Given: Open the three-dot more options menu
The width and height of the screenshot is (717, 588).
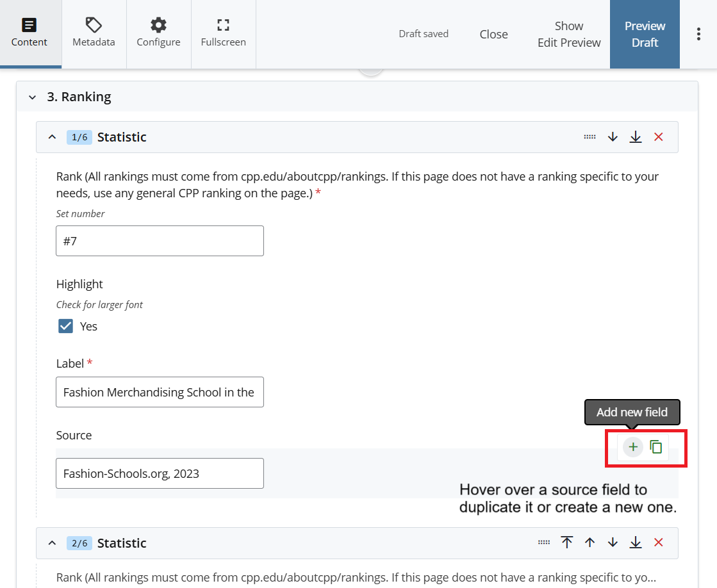Looking at the screenshot, I should pyautogui.click(x=698, y=35).
